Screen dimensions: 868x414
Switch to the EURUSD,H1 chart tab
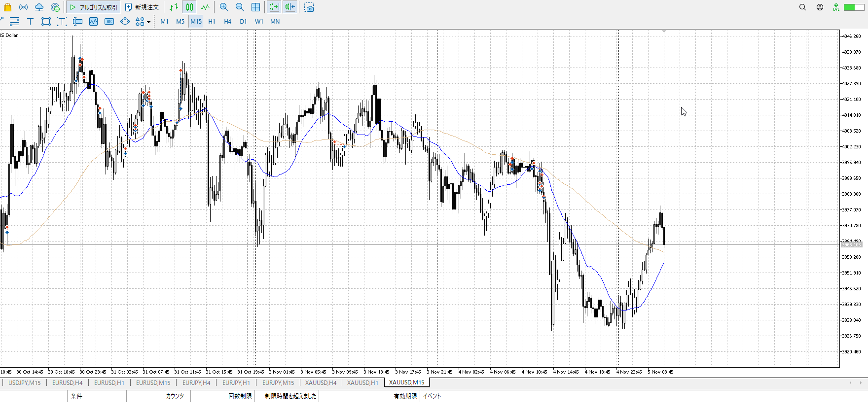click(109, 382)
